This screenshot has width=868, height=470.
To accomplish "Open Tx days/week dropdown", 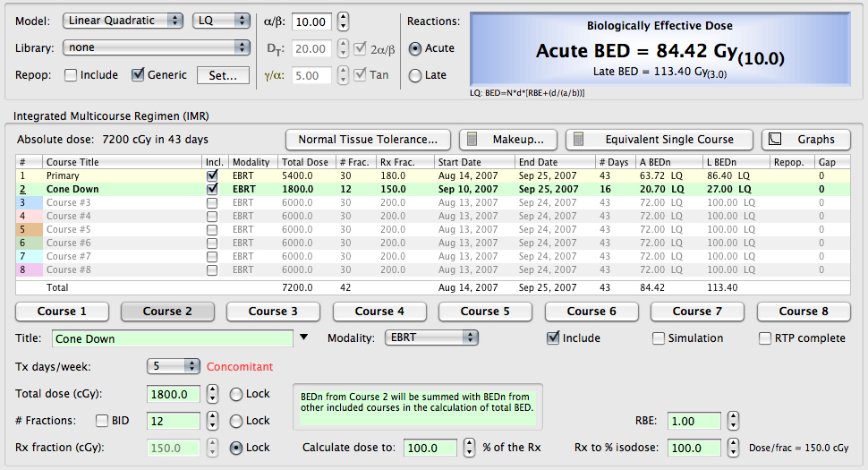I will [x=174, y=366].
